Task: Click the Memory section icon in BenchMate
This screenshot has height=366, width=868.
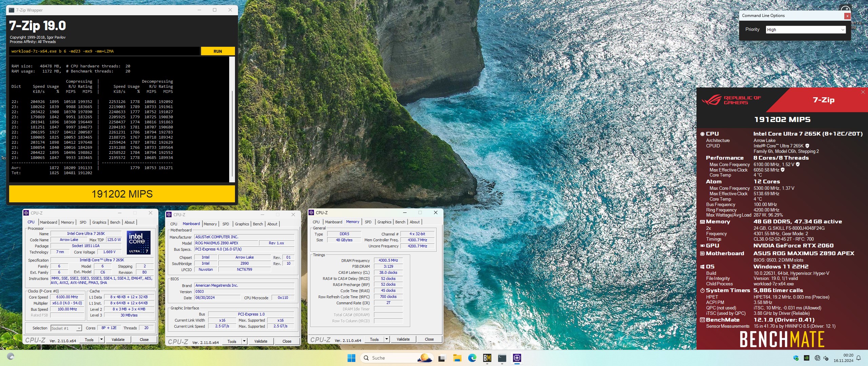Action: pos(703,222)
